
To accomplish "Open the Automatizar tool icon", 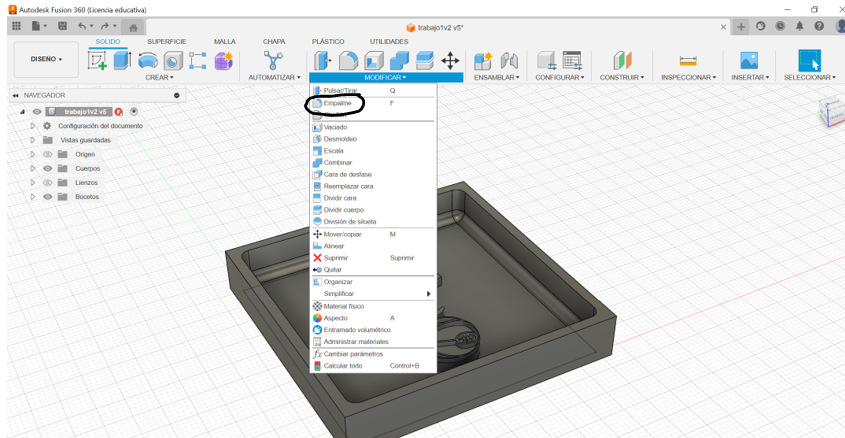I will pos(273,60).
